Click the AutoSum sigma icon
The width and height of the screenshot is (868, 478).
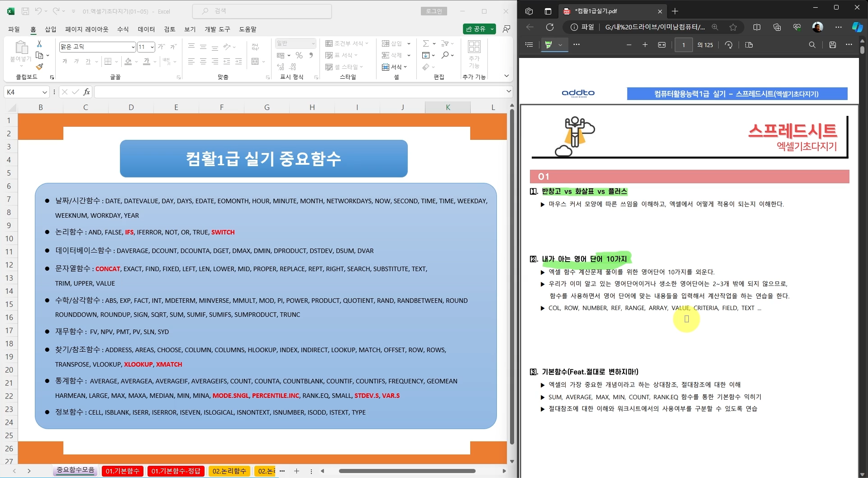pos(425,43)
